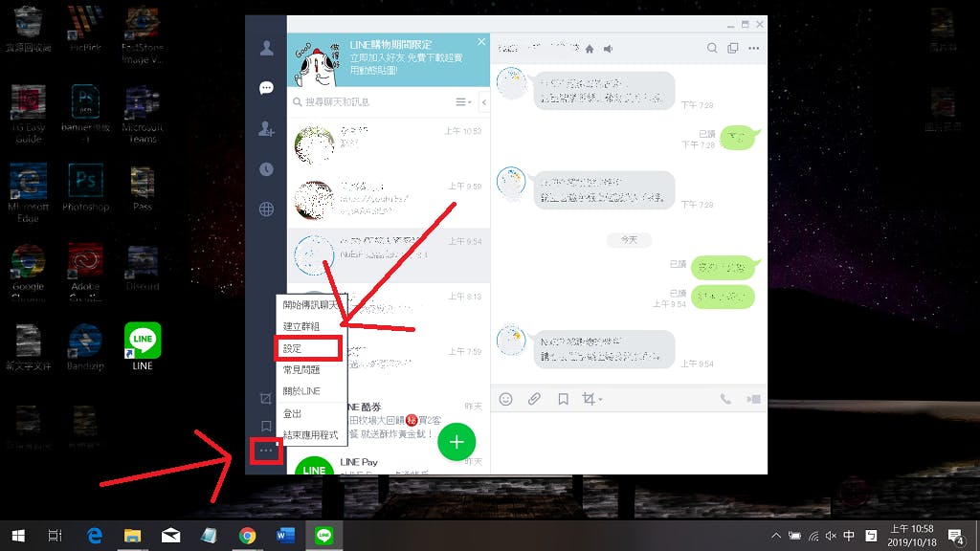The width and height of the screenshot is (980, 551).
Task: Open Windows Start menu
Action: coord(18,536)
